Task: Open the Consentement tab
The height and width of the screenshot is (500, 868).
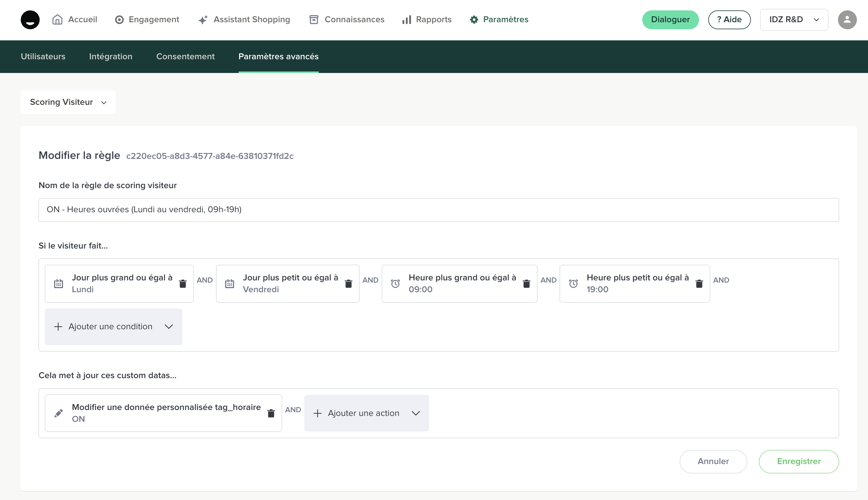Action: tap(185, 57)
